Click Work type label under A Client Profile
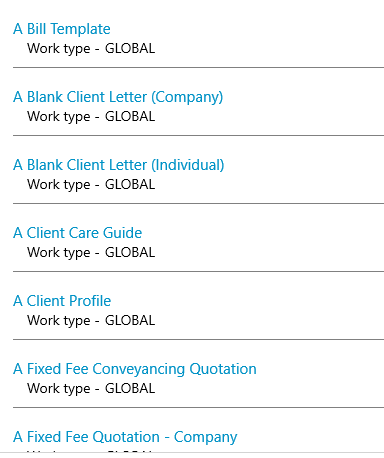The image size is (384, 458). (59, 321)
